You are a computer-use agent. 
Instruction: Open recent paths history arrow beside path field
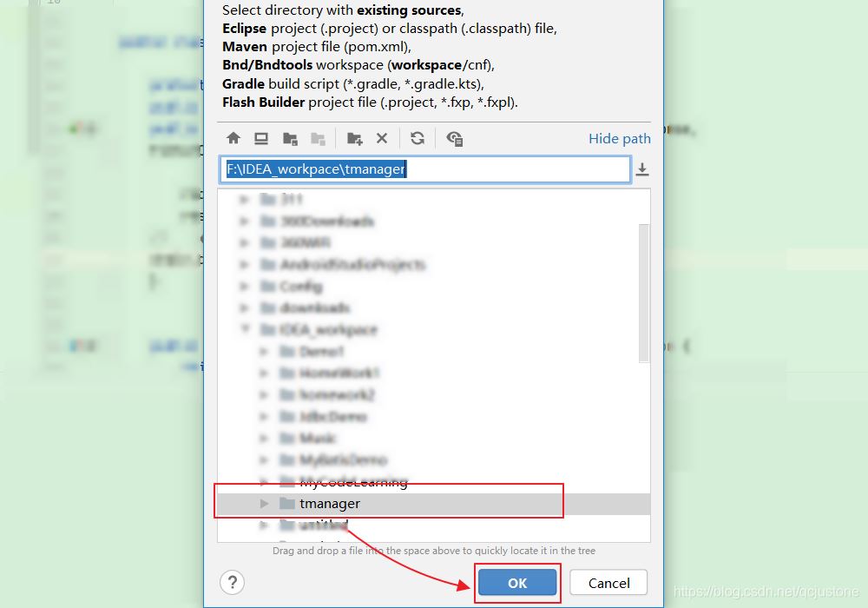[x=642, y=169]
